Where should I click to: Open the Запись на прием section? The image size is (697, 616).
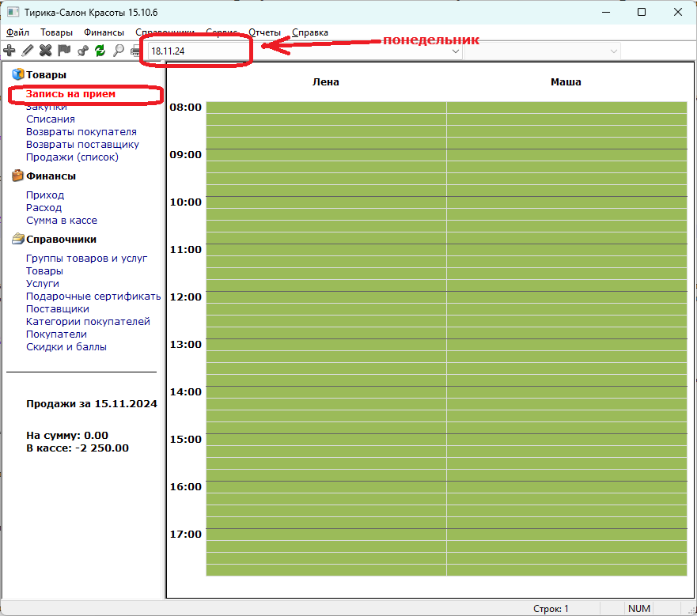coord(70,94)
